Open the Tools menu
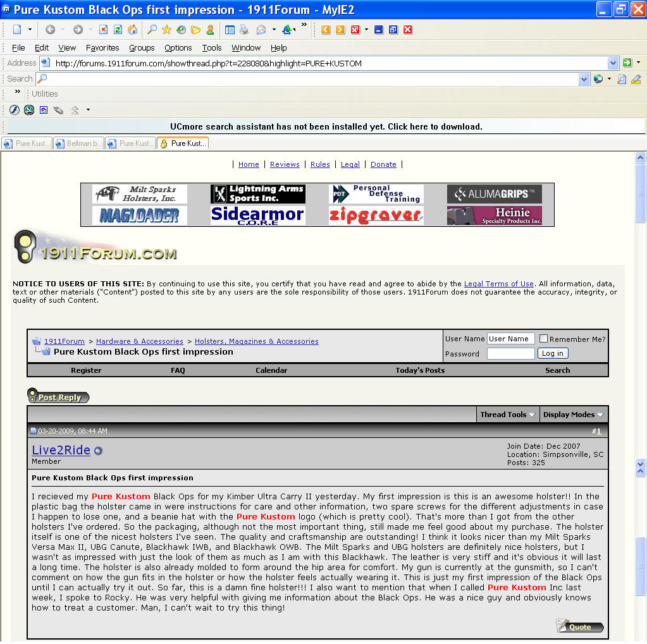 212,48
